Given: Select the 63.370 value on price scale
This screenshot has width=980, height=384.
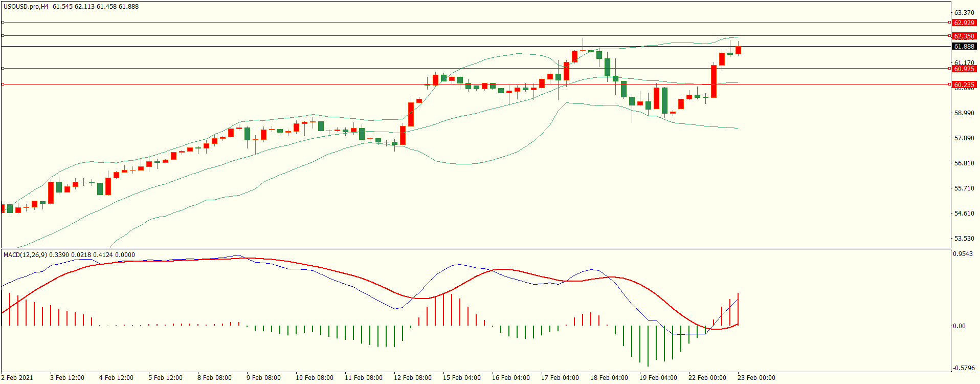Looking at the screenshot, I should (964, 13).
